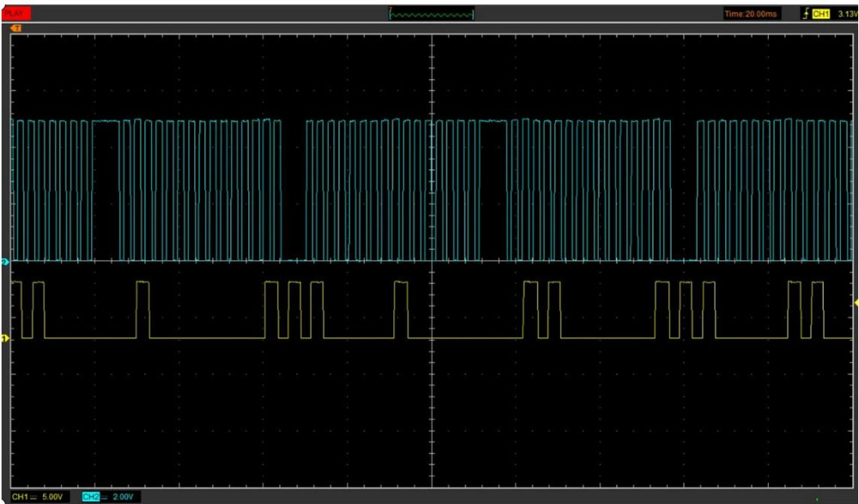Click the orange T horizontal trigger position marker
Viewport: 859px width, 504px height.
[x=15, y=29]
